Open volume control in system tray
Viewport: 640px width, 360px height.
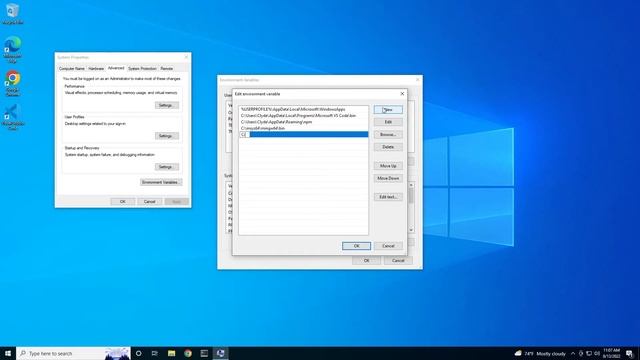click(597, 353)
